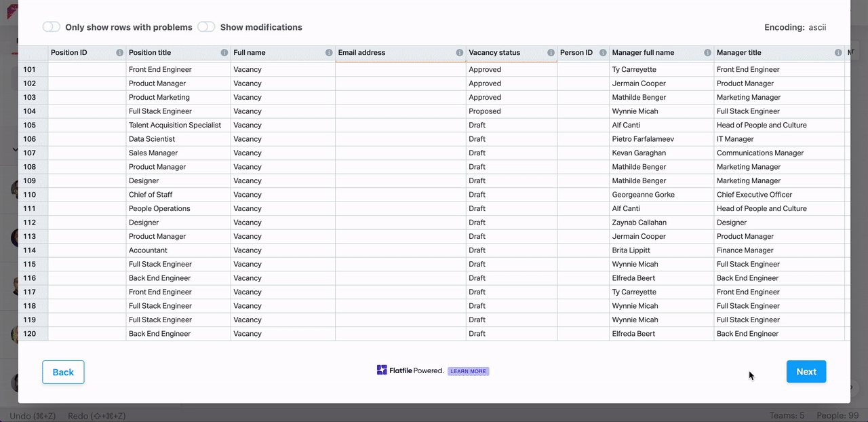Click info icon beside Email address header

click(460, 53)
